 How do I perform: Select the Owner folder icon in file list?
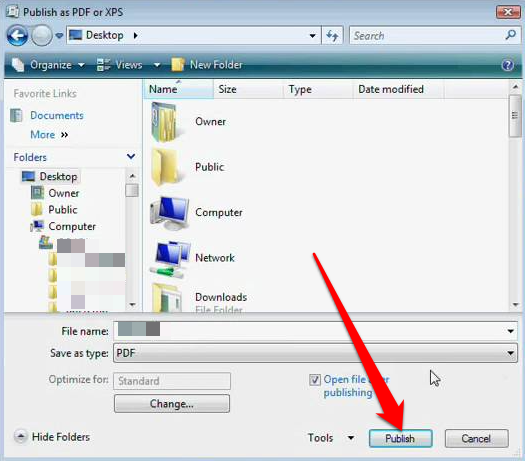tap(165, 122)
